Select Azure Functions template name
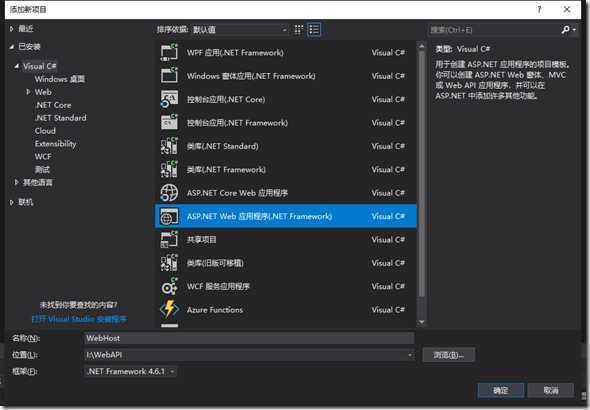This screenshot has width=590, height=410. pos(215,310)
